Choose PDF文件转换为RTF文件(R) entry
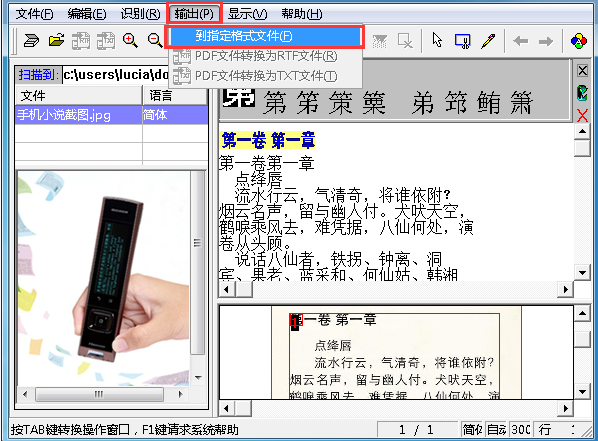Image resolution: width=598 pixels, height=441 pixels. [265, 56]
